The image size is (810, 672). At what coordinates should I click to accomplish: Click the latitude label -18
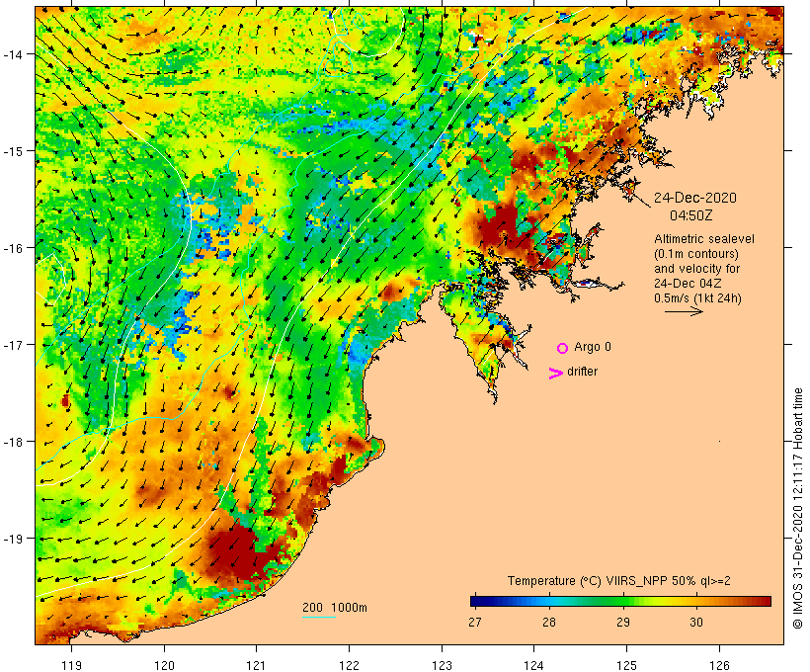12,442
